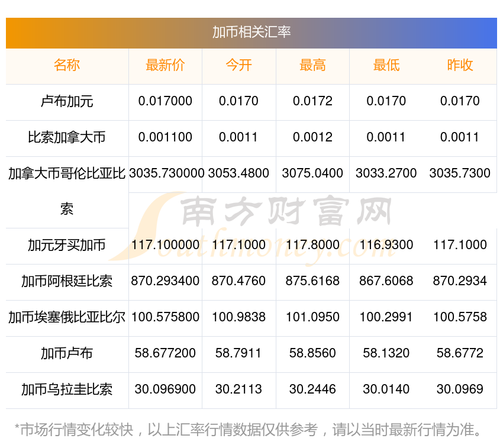The height and width of the screenshot is (448, 503).
Task: Click the 870.4760 opening value
Action: 238,281
